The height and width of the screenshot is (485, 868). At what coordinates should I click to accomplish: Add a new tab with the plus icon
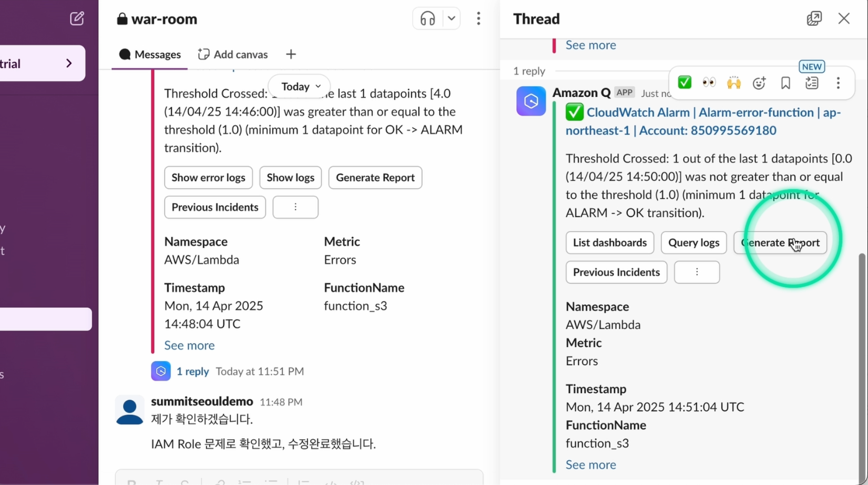tap(291, 54)
